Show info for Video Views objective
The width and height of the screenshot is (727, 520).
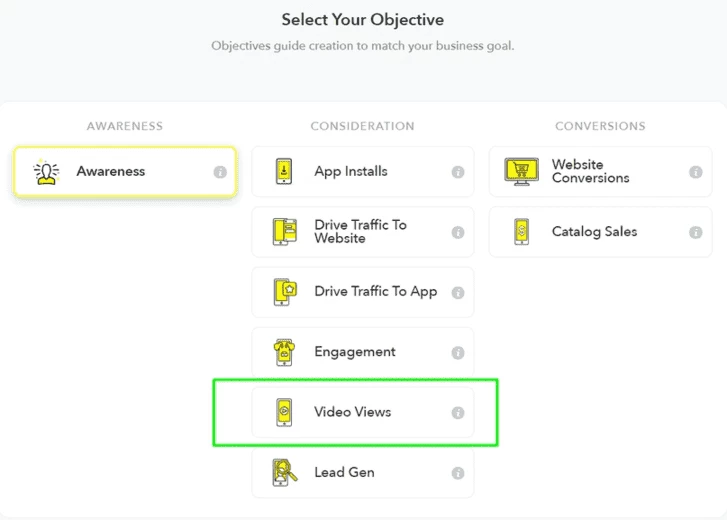tap(458, 412)
